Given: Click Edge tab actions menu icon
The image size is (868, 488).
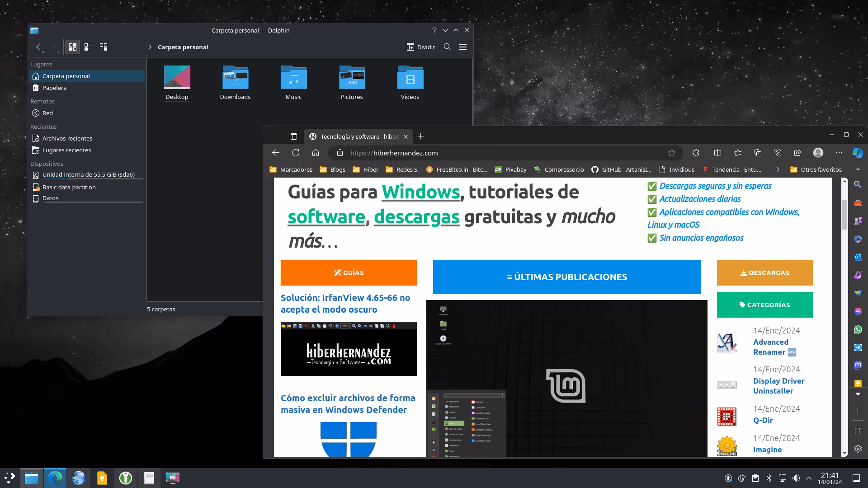Looking at the screenshot, I should 293,136.
